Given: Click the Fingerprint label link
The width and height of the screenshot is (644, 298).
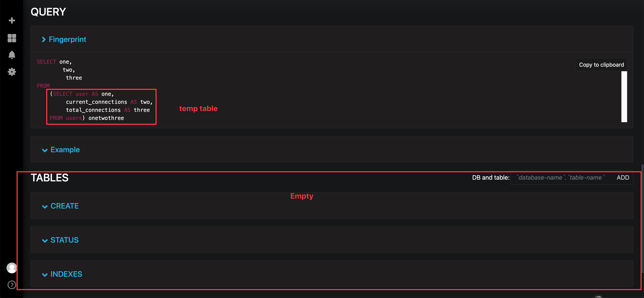Looking at the screenshot, I should click(67, 39).
